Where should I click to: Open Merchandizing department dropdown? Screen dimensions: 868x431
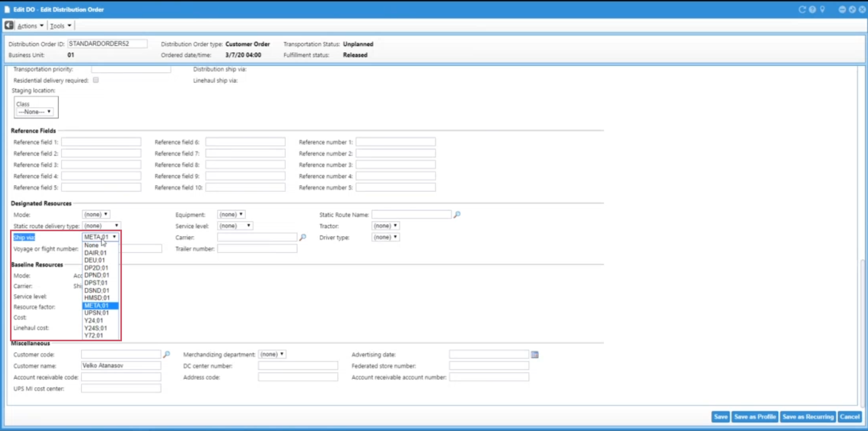272,354
